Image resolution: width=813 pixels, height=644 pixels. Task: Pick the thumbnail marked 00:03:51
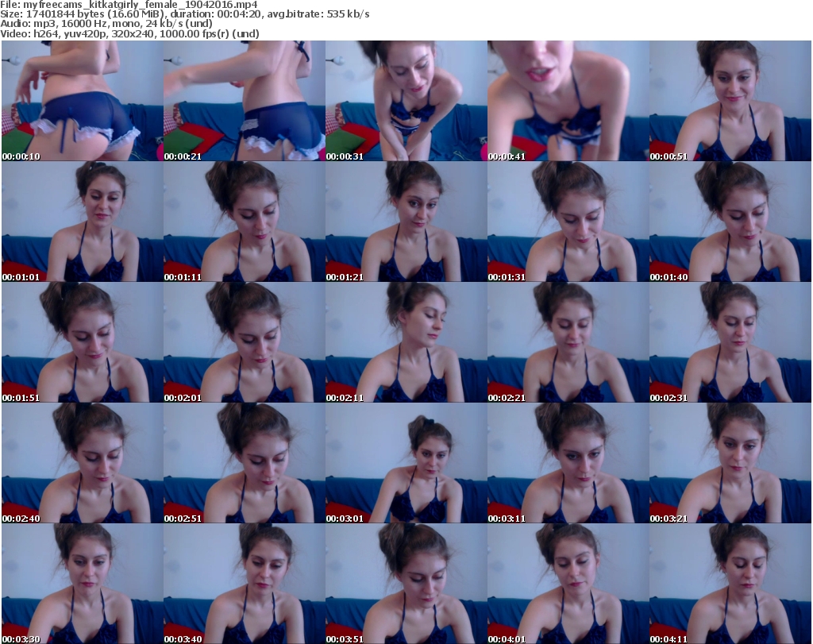406,584
